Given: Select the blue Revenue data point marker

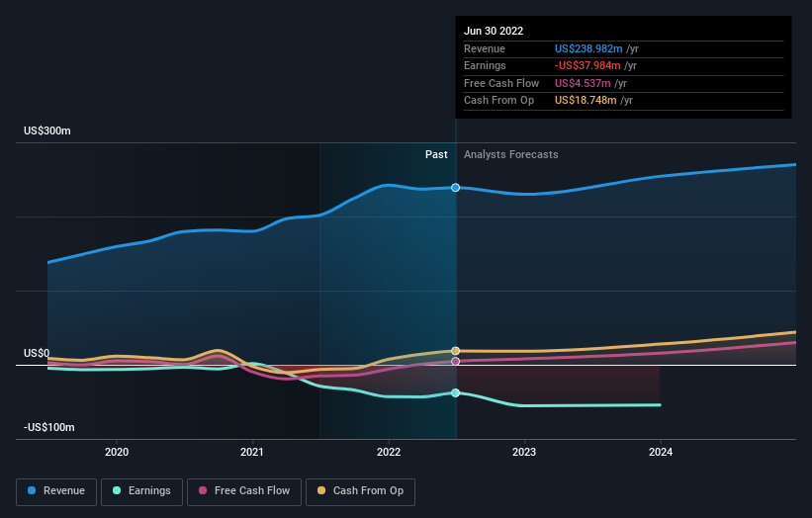Looking at the screenshot, I should point(455,187).
